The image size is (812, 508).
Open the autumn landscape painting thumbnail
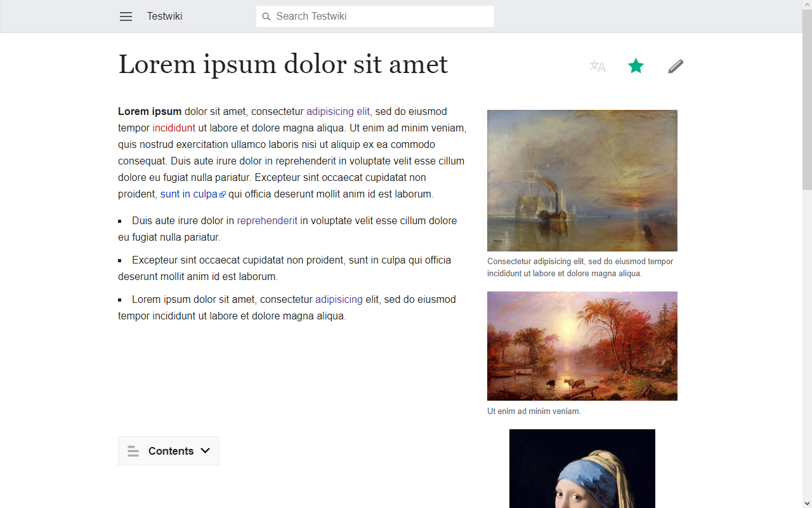pos(582,346)
